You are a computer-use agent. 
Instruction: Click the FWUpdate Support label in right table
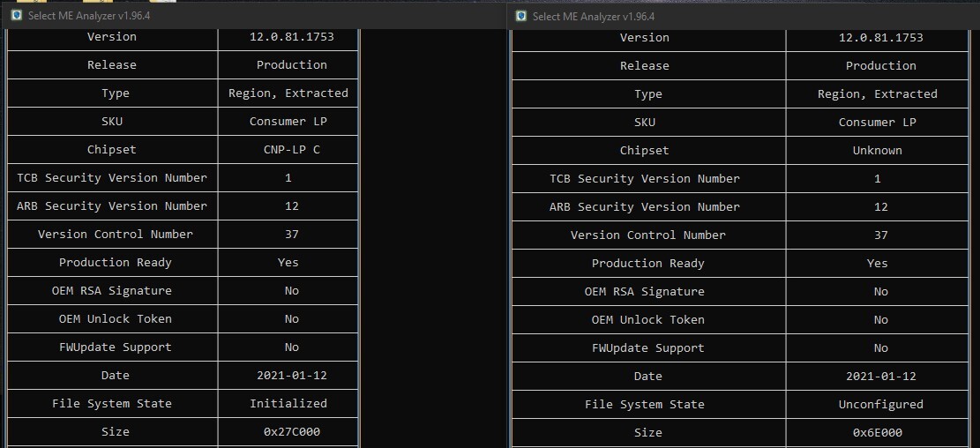647,347
